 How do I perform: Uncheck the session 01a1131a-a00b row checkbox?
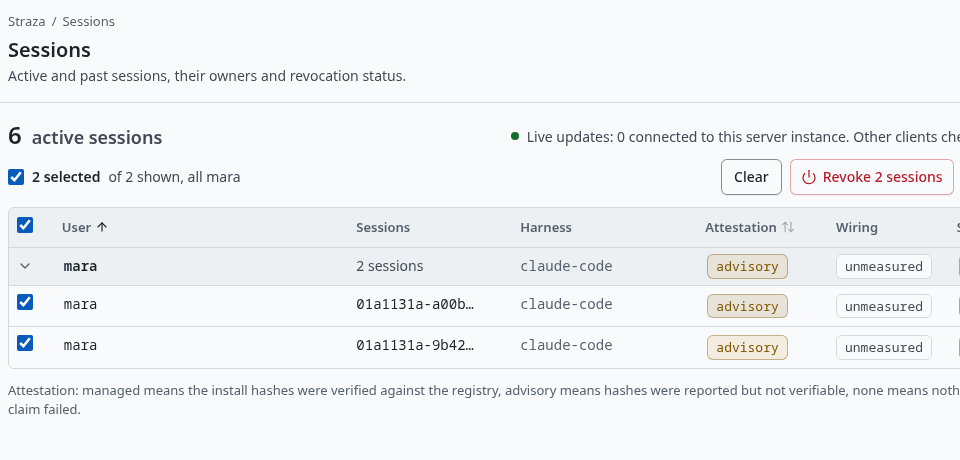pos(24,302)
